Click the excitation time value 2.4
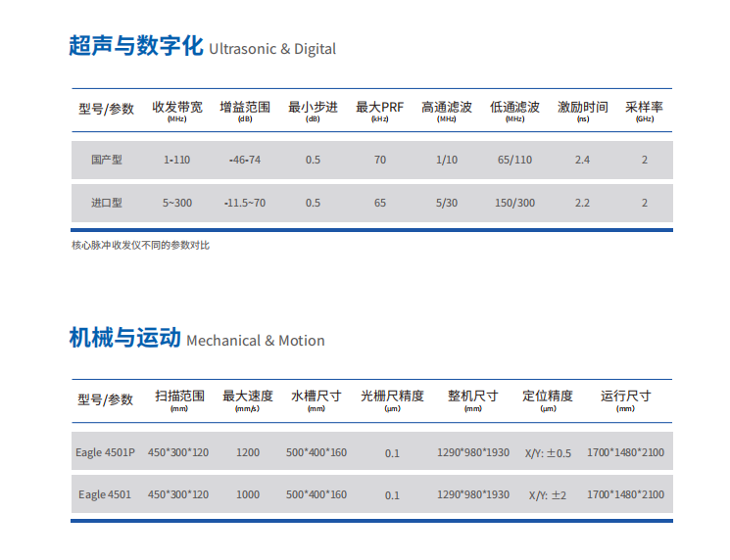 582,160
